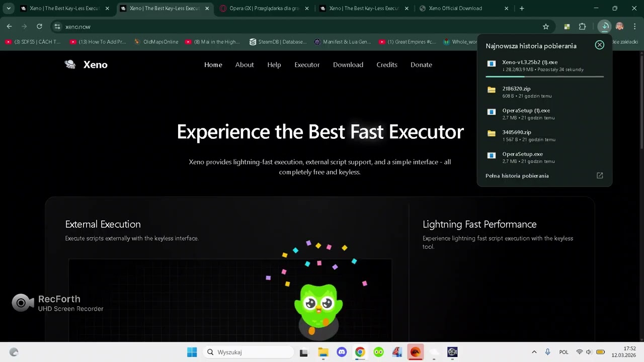The width and height of the screenshot is (644, 362).
Task: Close the recent downloads popup
Action: click(x=599, y=45)
